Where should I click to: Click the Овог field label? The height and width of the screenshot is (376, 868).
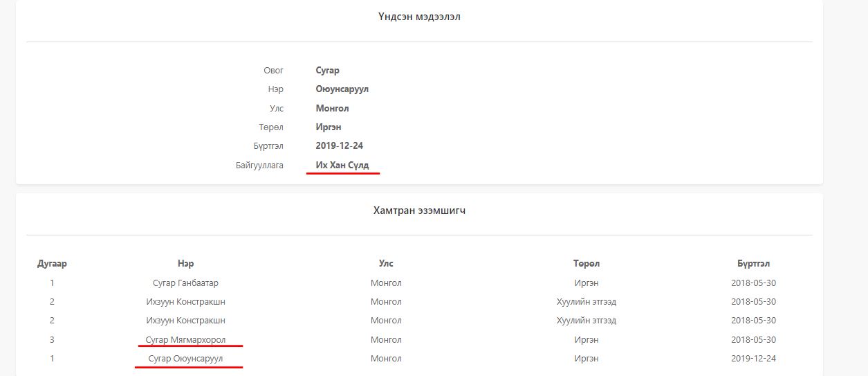point(273,71)
